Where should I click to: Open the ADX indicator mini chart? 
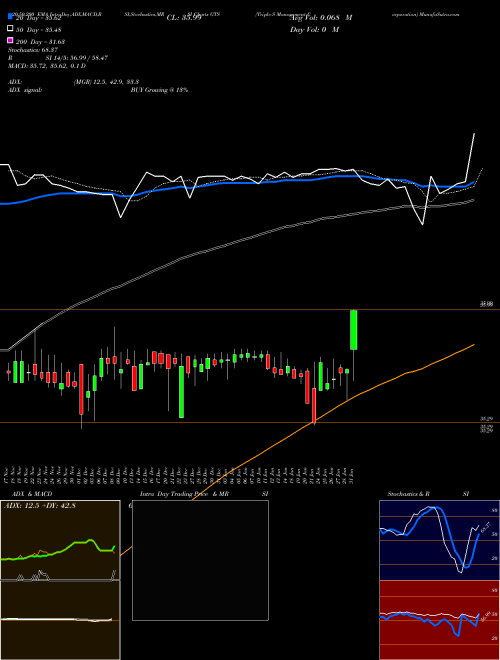point(60,540)
